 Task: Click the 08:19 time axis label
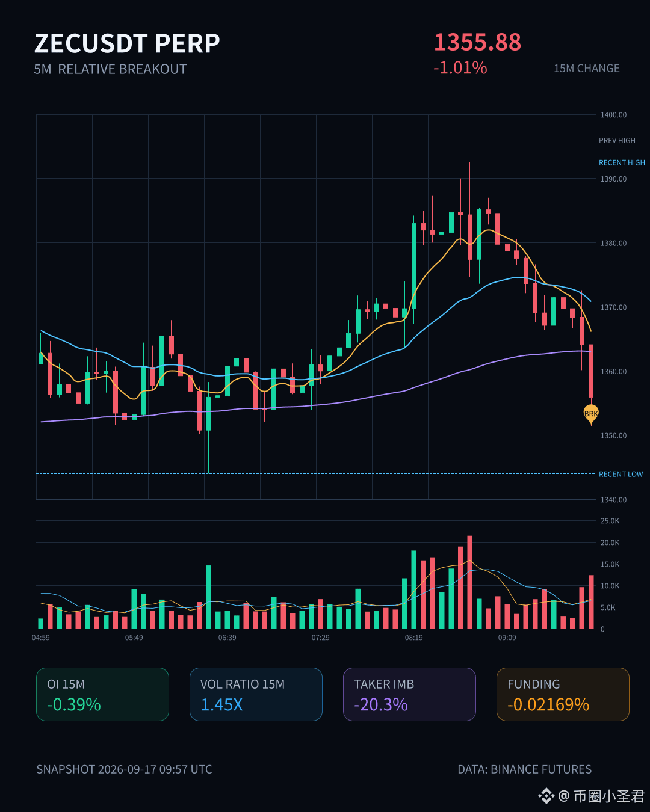[413, 638]
